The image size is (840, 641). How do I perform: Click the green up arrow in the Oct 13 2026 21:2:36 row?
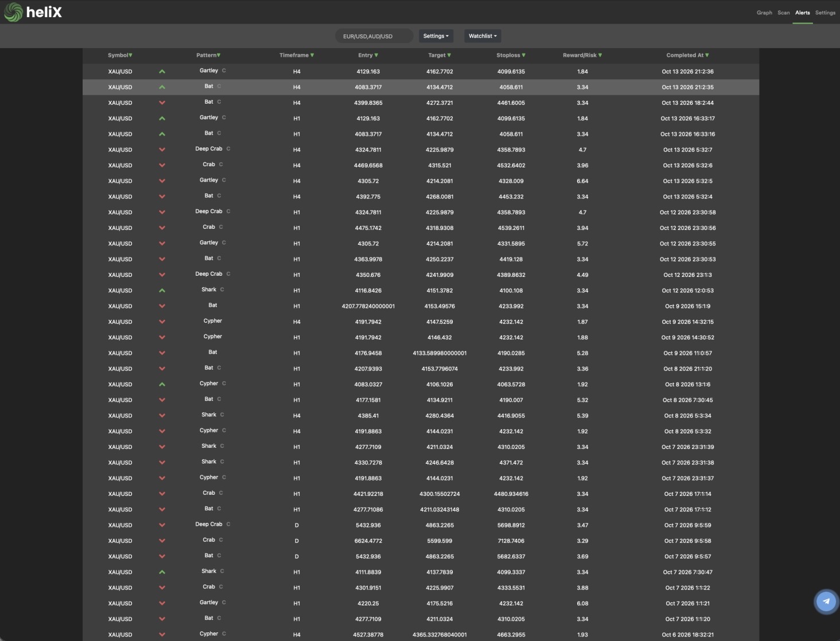[162, 72]
